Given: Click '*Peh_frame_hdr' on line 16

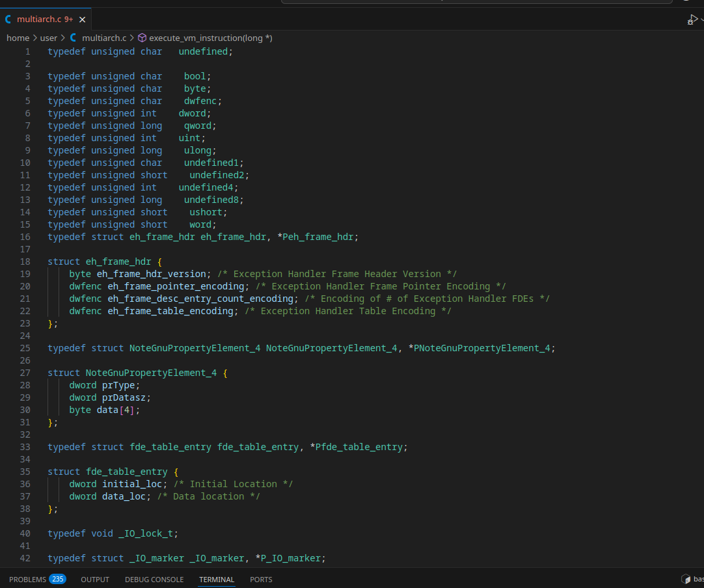Looking at the screenshot, I should [x=316, y=237].
